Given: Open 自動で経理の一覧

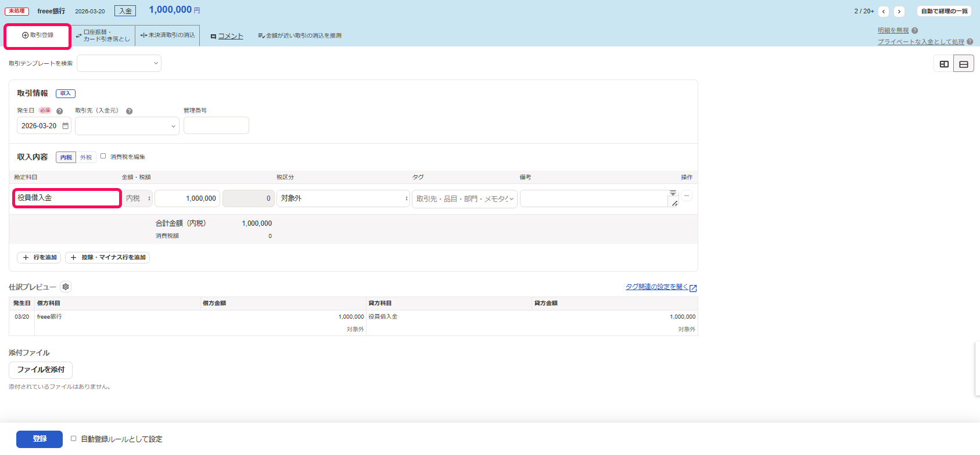Looking at the screenshot, I should (944, 12).
